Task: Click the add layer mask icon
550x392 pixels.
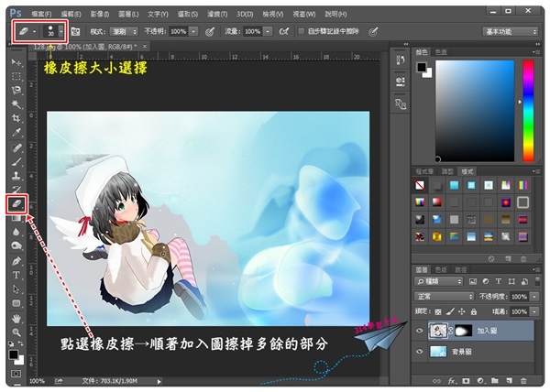Action: coord(466,381)
